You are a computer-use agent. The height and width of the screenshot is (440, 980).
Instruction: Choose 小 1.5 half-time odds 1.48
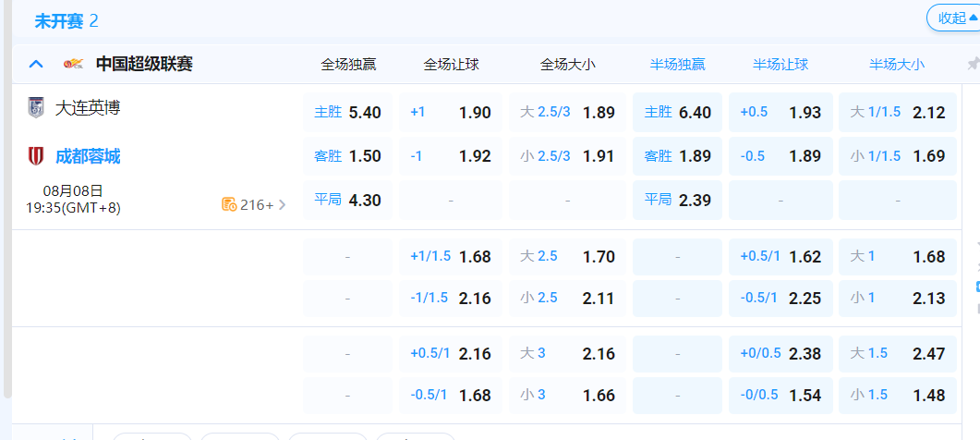(x=898, y=395)
